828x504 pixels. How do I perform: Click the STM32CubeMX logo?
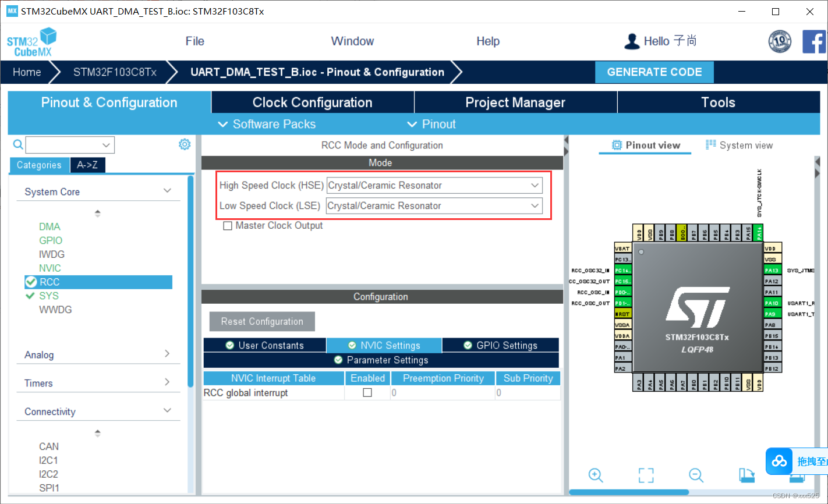[x=32, y=42]
